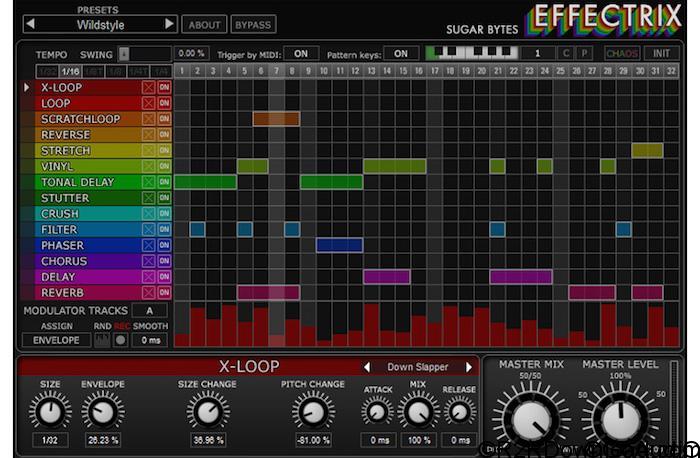Viewport: 700px width, 458px height.
Task: Clear the CRUSH track via its X icon
Action: [149, 213]
